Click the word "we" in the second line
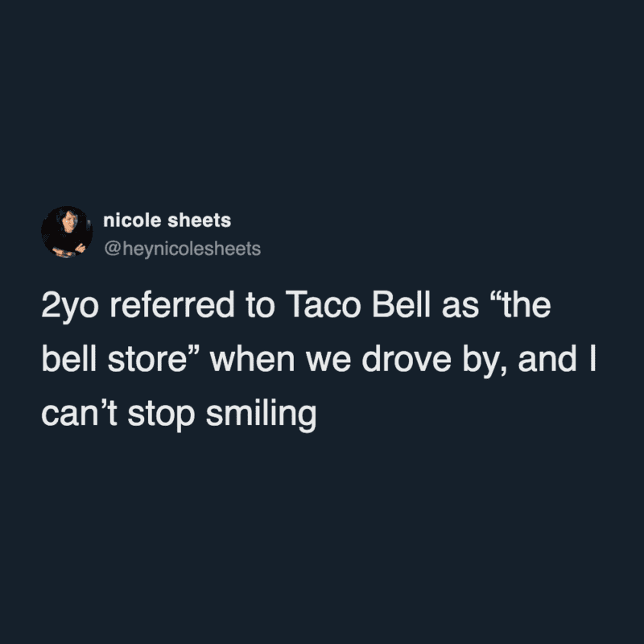Screen dimensions: 644x644 (x=337, y=361)
